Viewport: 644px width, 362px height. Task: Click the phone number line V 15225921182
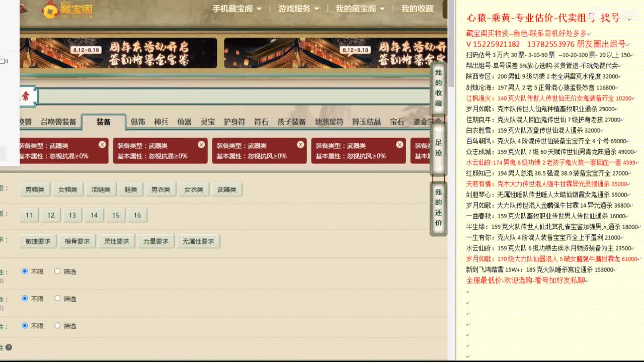coord(546,44)
